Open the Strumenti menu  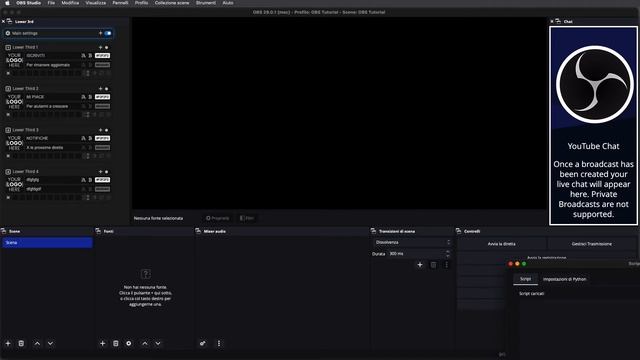click(x=206, y=3)
